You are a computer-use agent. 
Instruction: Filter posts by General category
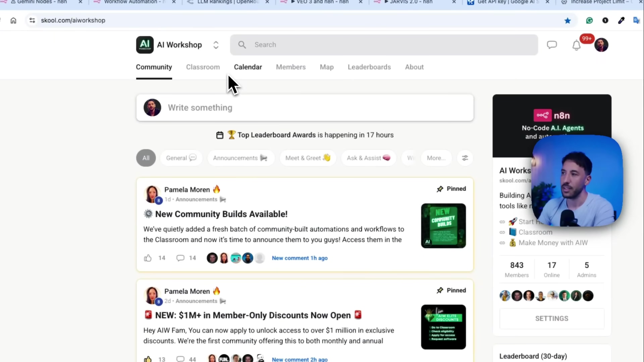coord(181,158)
